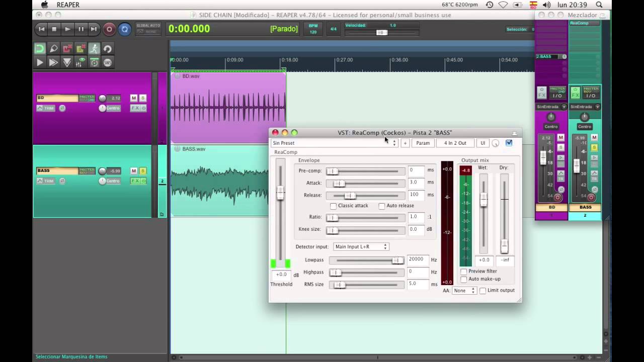Open FX button on BD track panel

click(x=135, y=108)
